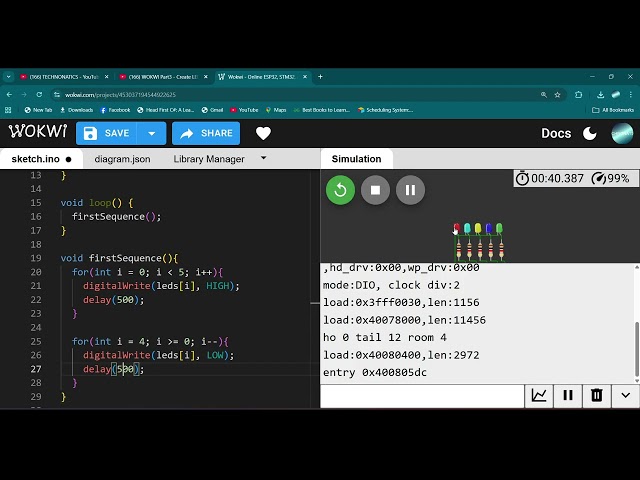This screenshot has height=480, width=640.
Task: Open the save options dropdown arrow
Action: (x=151, y=133)
